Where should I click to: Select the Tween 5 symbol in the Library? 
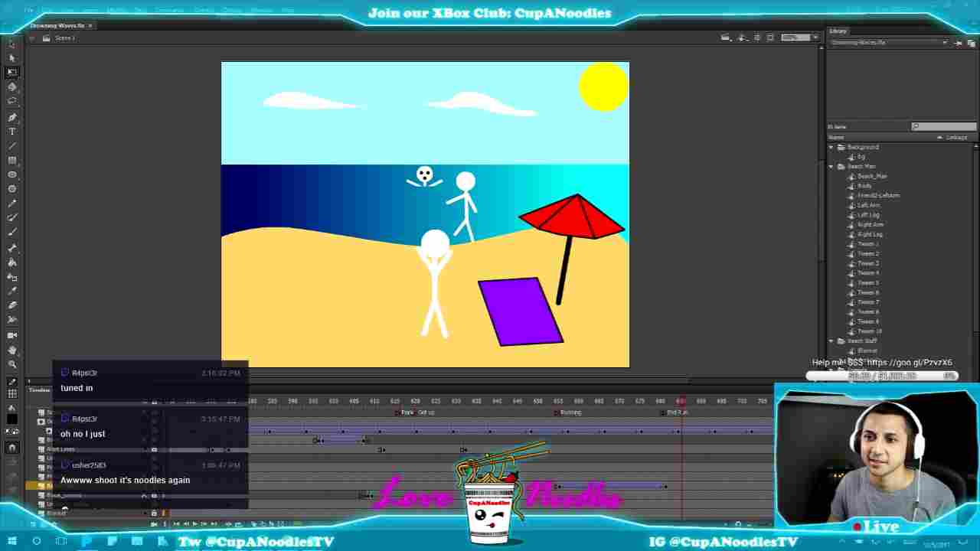pos(866,282)
